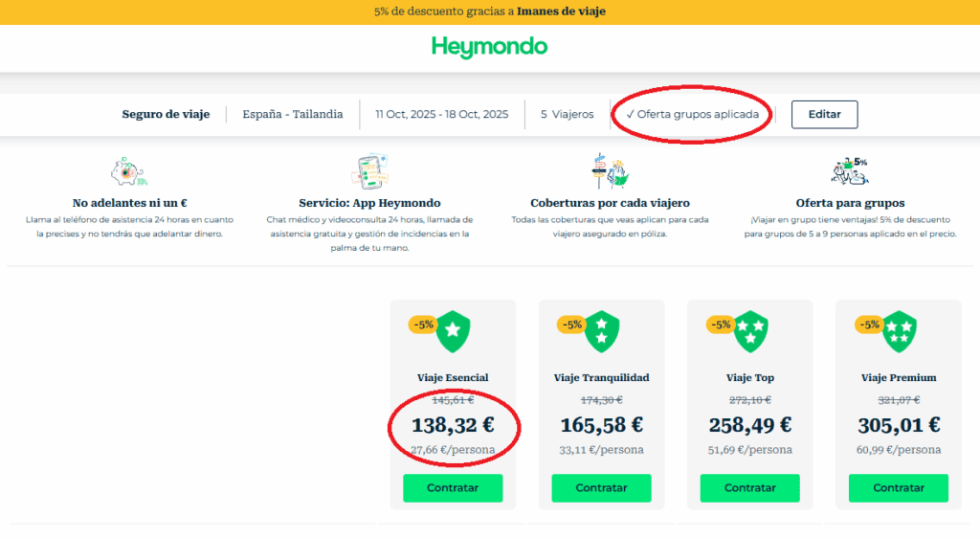Click the 258,49 € price
This screenshot has width=980, height=538.
pos(750,425)
